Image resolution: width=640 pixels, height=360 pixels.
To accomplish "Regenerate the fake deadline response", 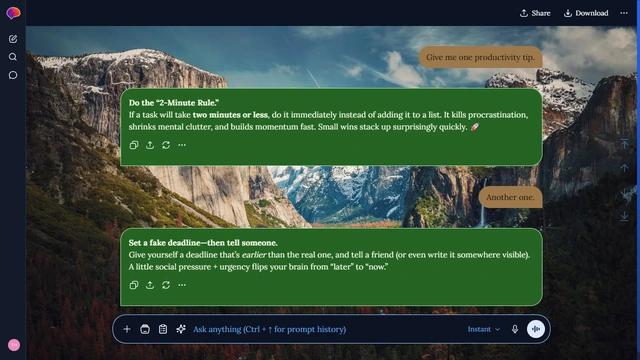I will [166, 285].
